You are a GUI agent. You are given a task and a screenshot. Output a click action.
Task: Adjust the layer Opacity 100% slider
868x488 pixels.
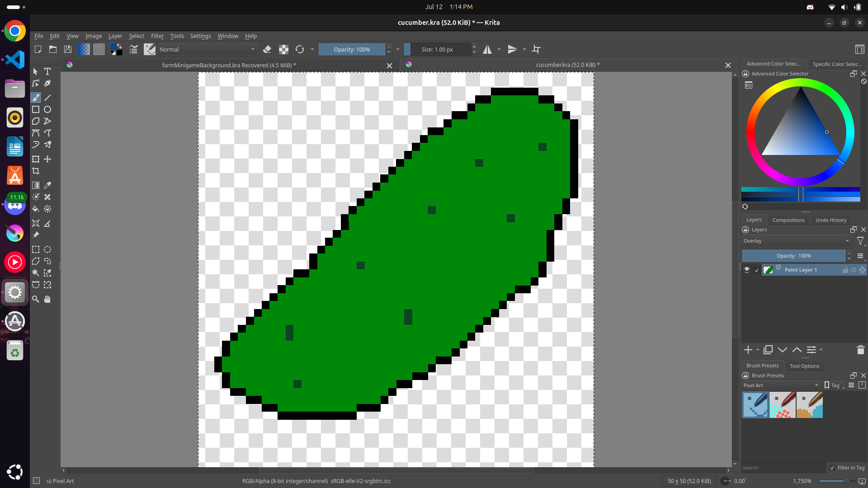coord(793,256)
